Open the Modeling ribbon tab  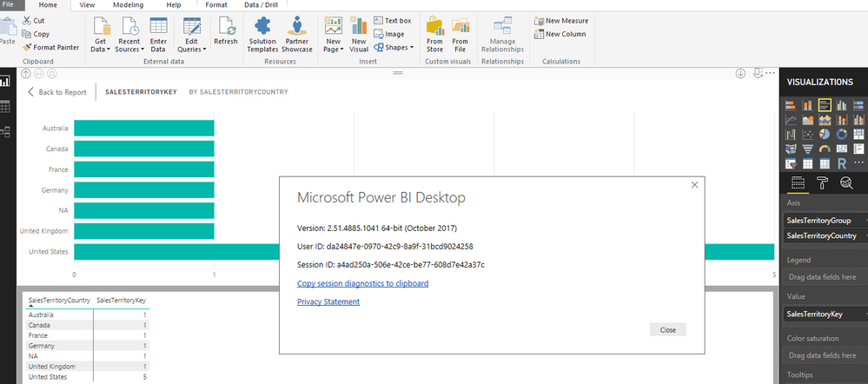128,4
